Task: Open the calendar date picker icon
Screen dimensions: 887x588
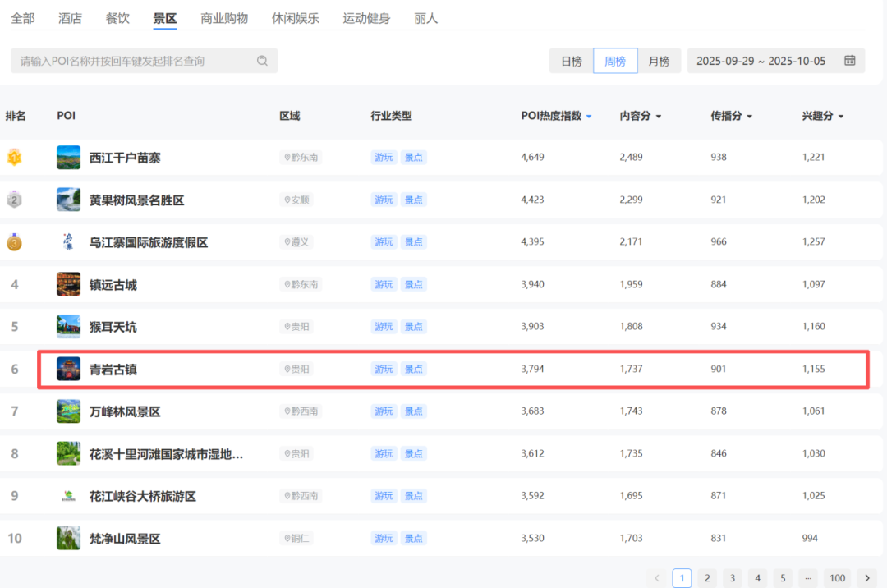Action: (x=850, y=61)
